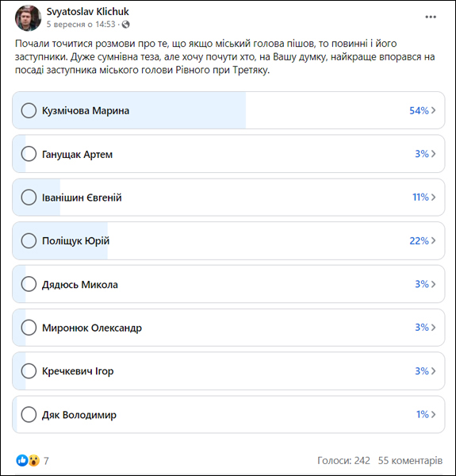
Task: Click the Wow reaction emoji icon
Action: point(34,460)
